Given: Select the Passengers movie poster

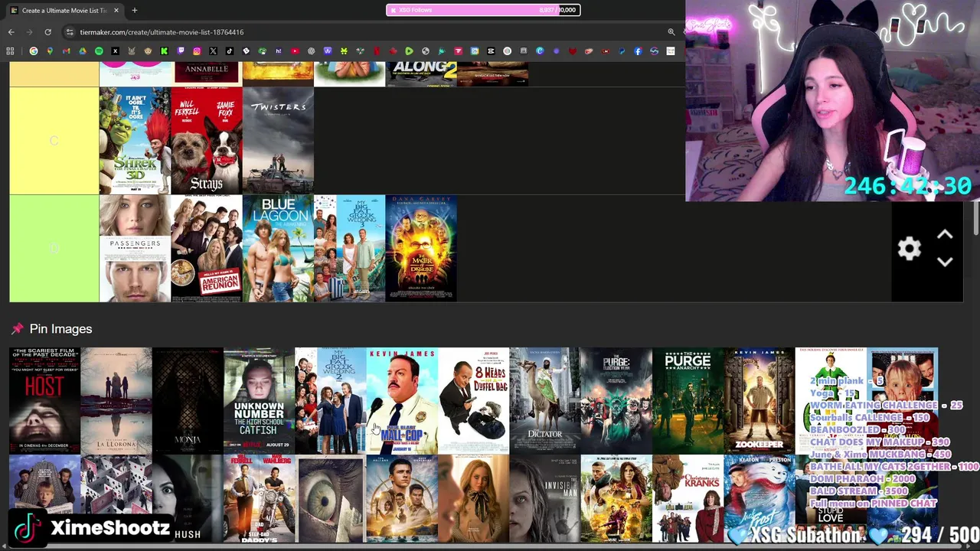Looking at the screenshot, I should pyautogui.click(x=135, y=249).
